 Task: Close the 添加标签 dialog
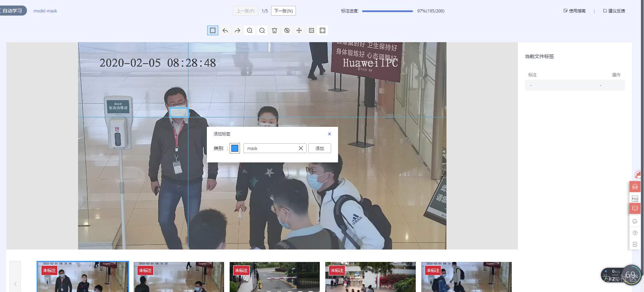pos(329,134)
